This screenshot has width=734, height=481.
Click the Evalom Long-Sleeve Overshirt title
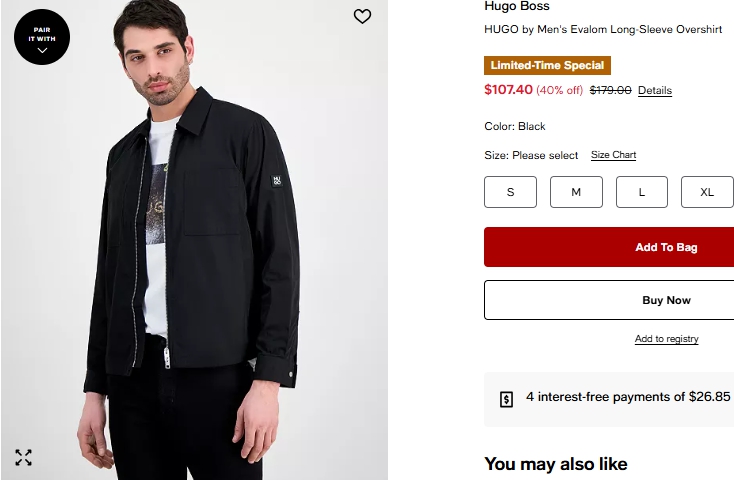(603, 30)
